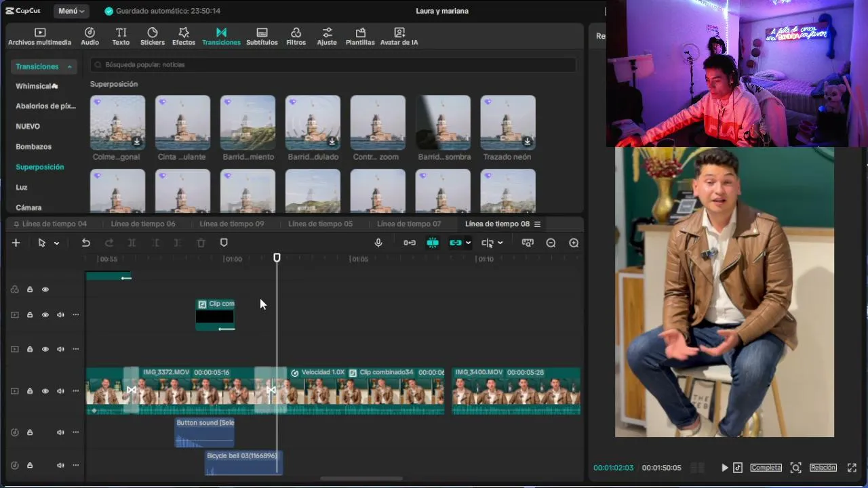Viewport: 868px width, 488px height.
Task: Click the Completa preview quality button
Action: tap(766, 468)
